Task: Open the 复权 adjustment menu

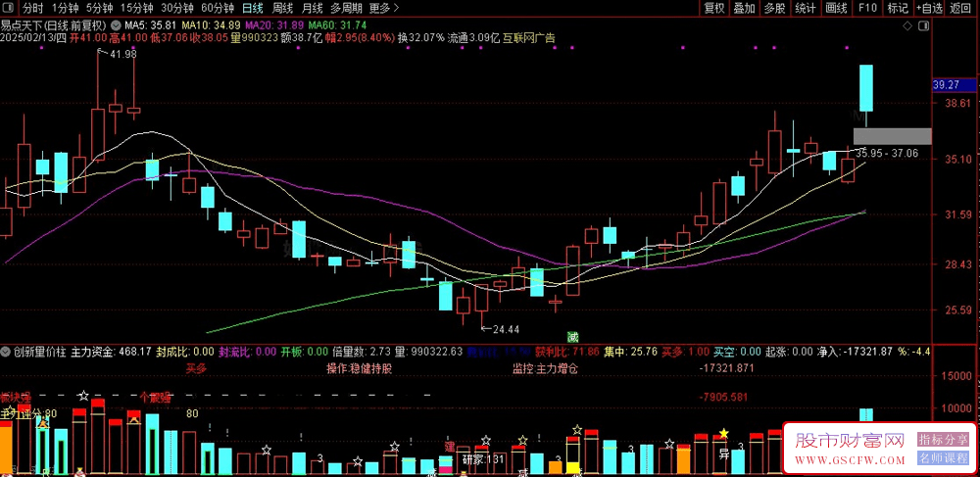Action: (713, 8)
